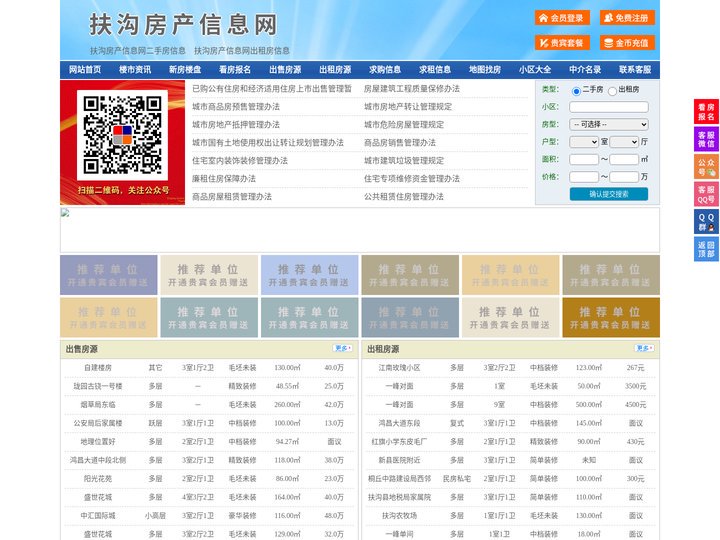Open the 联系客服 navigation item
720x540 pixels.
[x=635, y=70]
